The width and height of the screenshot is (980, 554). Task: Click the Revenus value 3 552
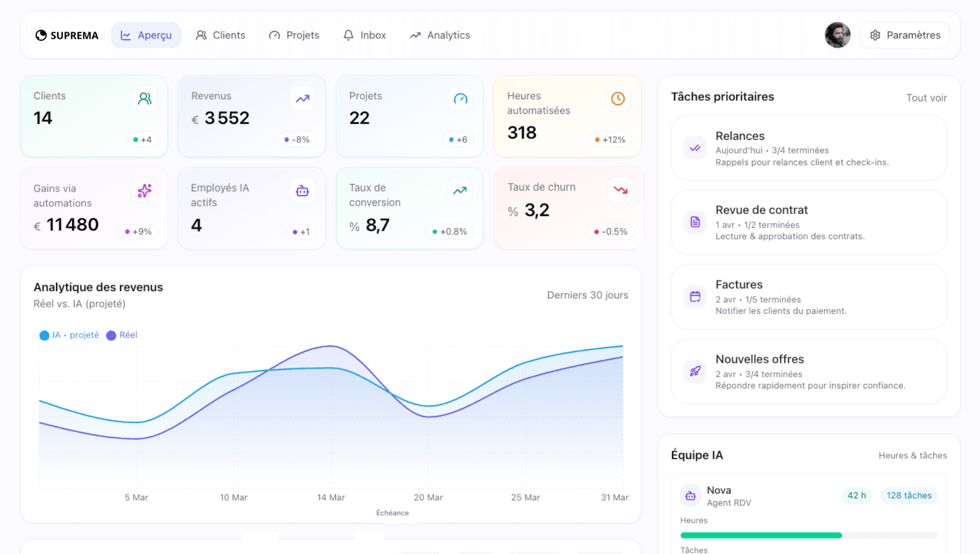pyautogui.click(x=227, y=118)
